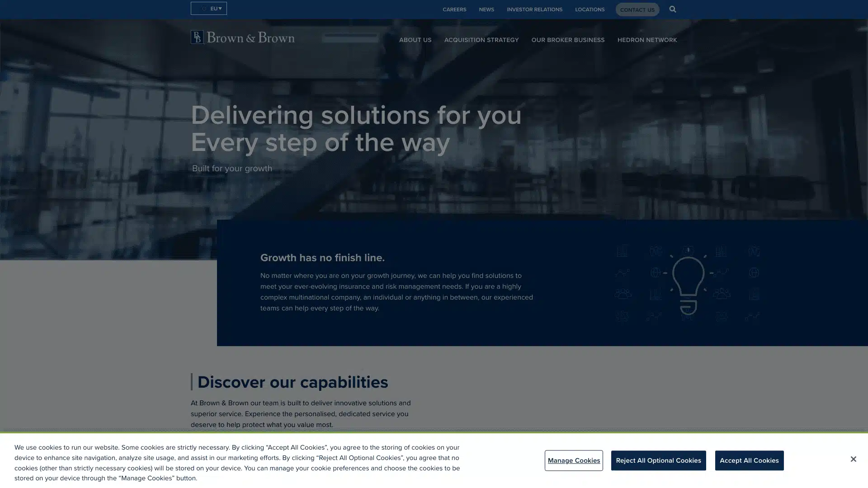
Task: Click the Brown & Brown logo
Action: tap(242, 38)
